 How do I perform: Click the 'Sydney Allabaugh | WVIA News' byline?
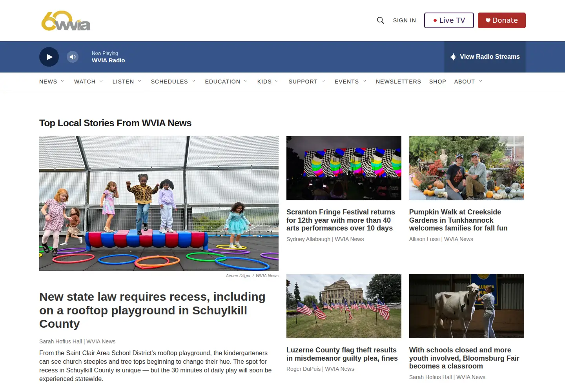(x=325, y=239)
